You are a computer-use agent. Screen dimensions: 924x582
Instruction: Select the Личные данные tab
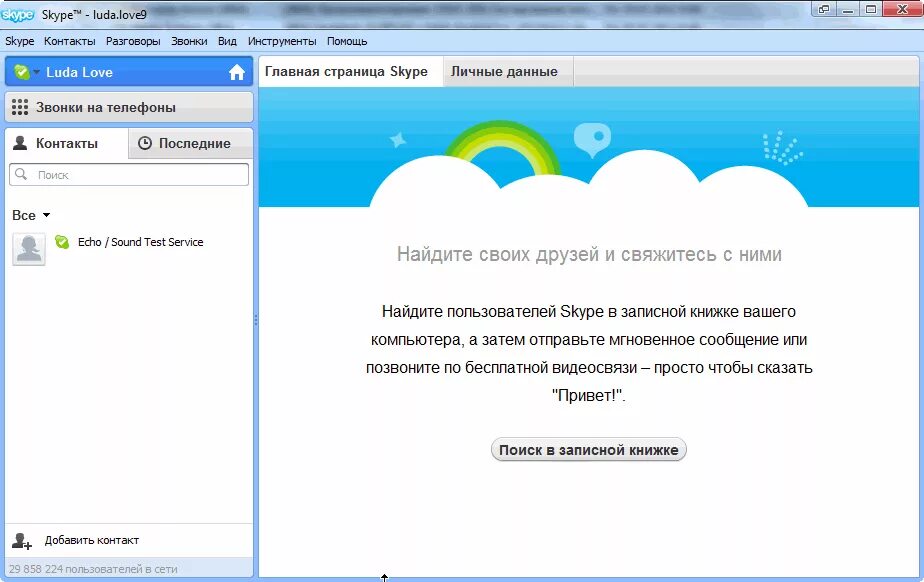508,71
